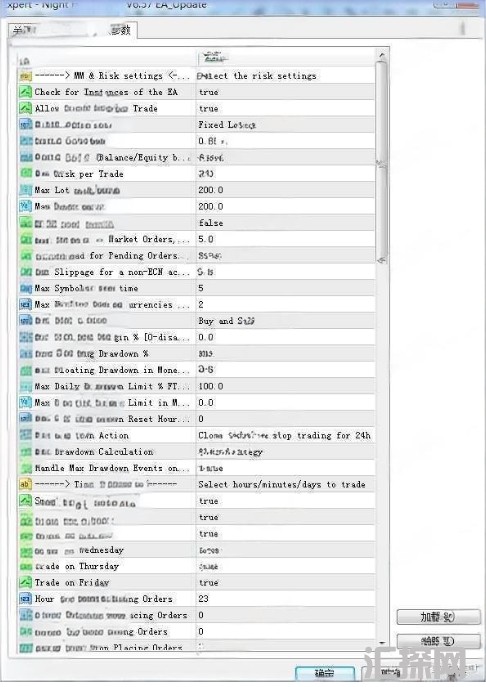Click the 加载 (Load) button
Screen dimensions: 486x687
438,617
